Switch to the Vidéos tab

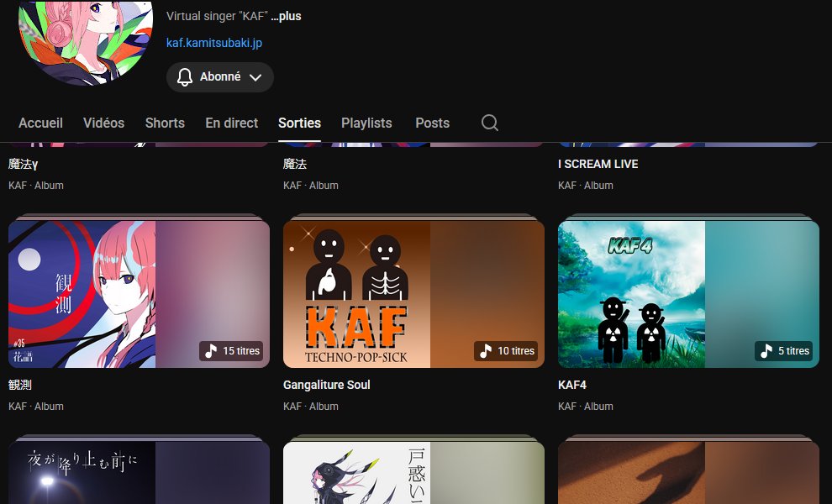(x=103, y=123)
